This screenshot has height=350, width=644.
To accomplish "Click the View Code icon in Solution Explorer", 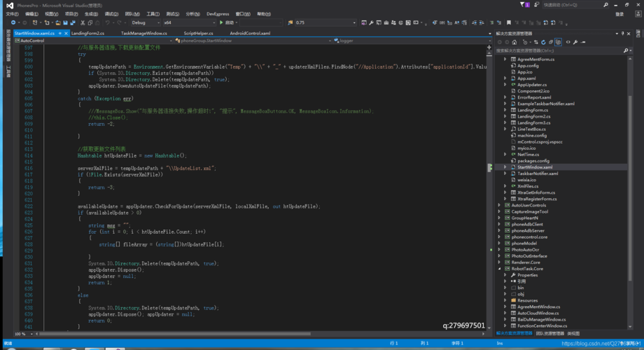I will 568,42.
